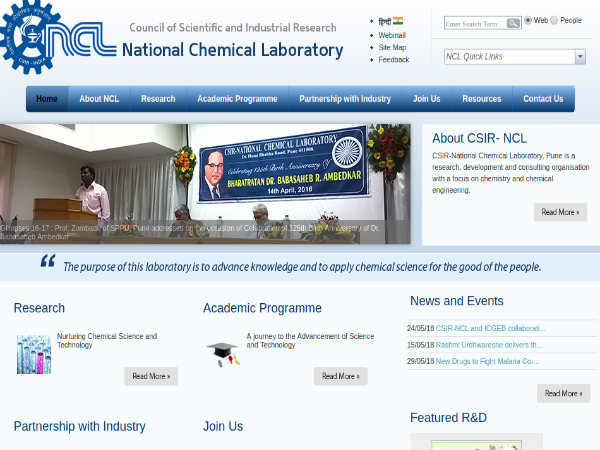Open the Webmail link
Screen dimensions: 600x450
(392, 34)
